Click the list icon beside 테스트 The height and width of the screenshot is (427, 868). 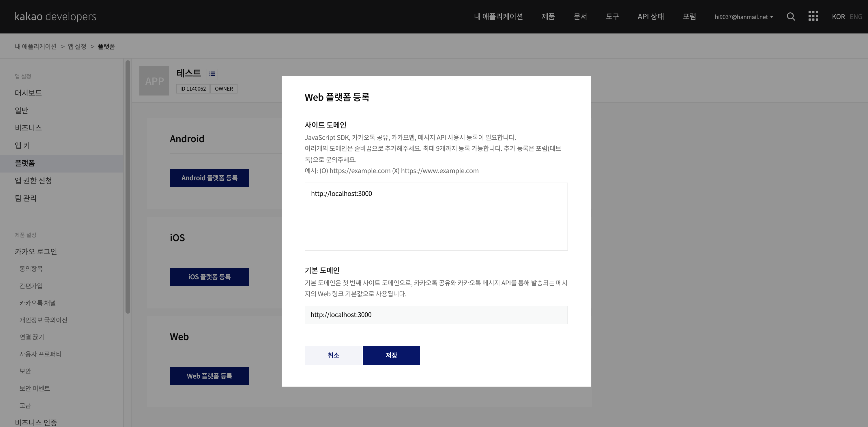pyautogui.click(x=212, y=74)
